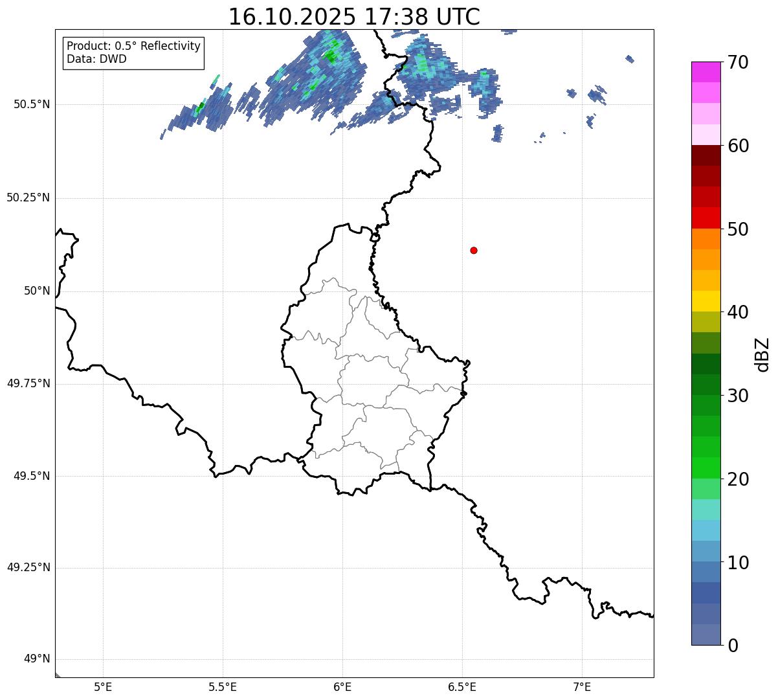
Task: Click the Product 0.5° Reflectivity legend box
Action: pos(133,53)
